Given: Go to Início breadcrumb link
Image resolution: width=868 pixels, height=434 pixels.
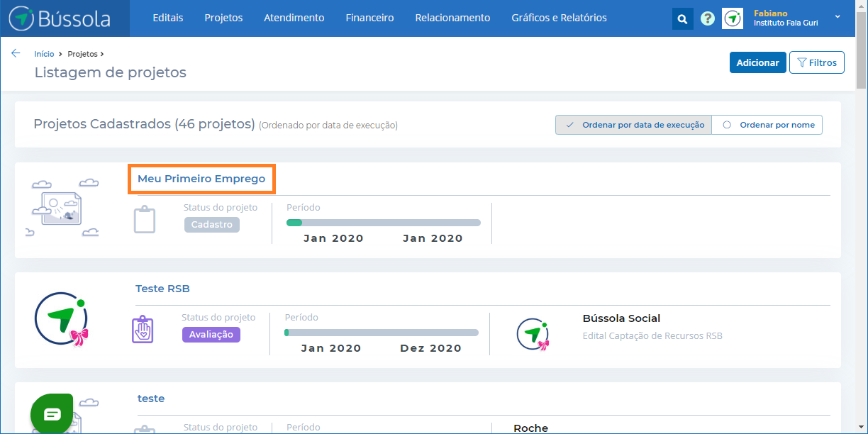Looking at the screenshot, I should (44, 54).
